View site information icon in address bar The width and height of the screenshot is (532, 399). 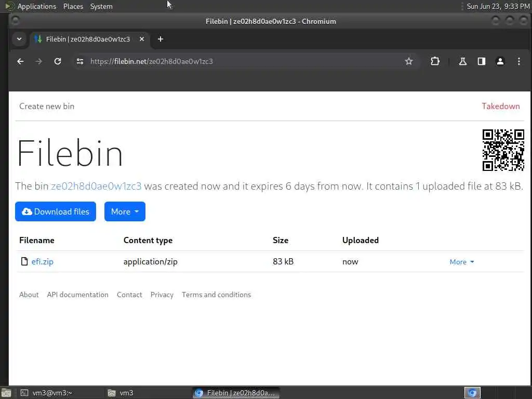tap(79, 61)
